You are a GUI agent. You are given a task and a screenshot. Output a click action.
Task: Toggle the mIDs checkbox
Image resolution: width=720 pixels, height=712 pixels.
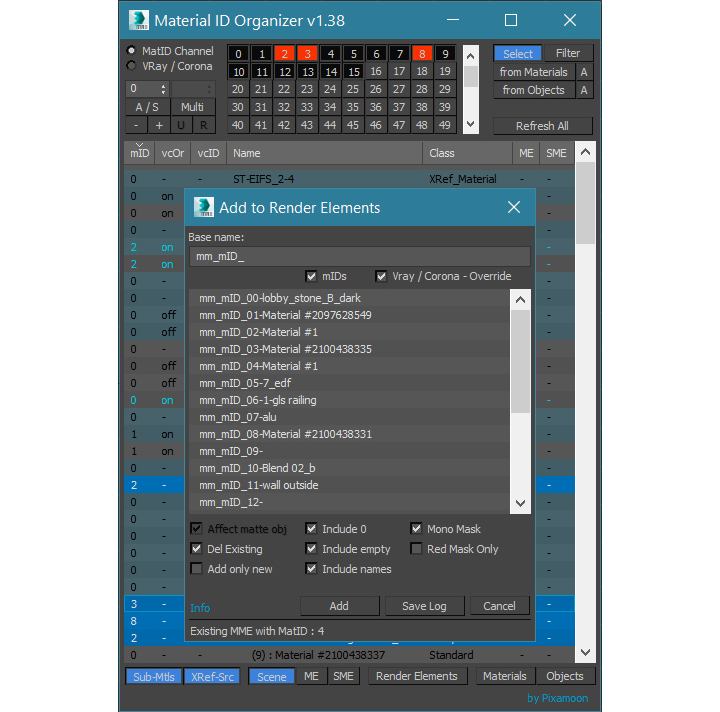pos(311,276)
